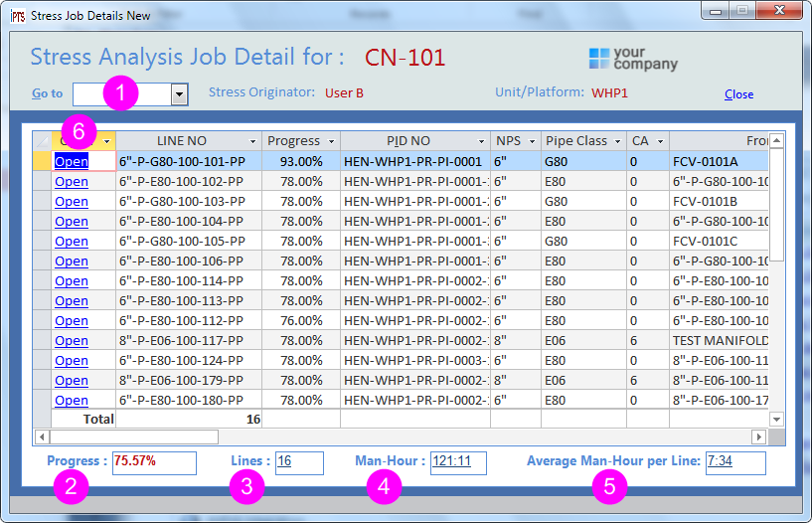Open line 8"-P-E06-100-179-PP via its Open link

[x=72, y=381]
